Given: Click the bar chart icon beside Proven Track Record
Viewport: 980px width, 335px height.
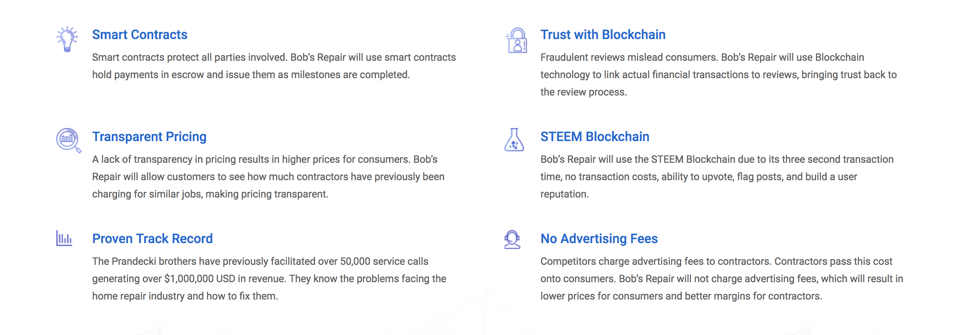Looking at the screenshot, I should coord(64,238).
